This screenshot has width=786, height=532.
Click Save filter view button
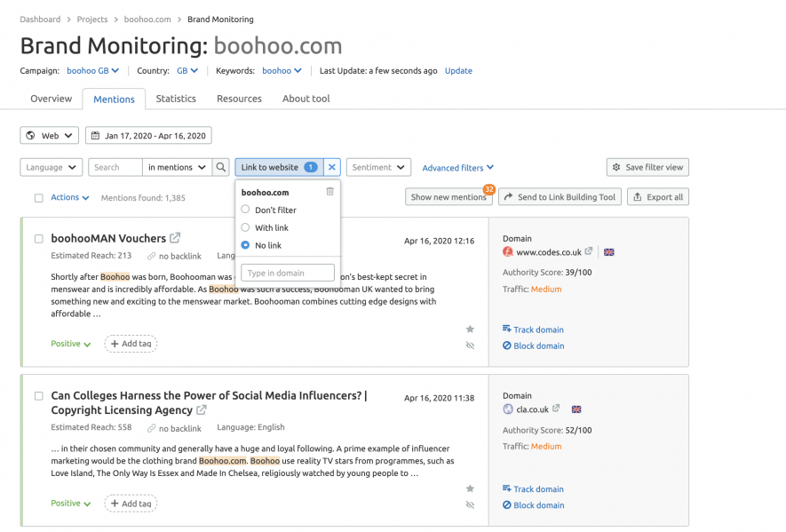click(x=647, y=167)
